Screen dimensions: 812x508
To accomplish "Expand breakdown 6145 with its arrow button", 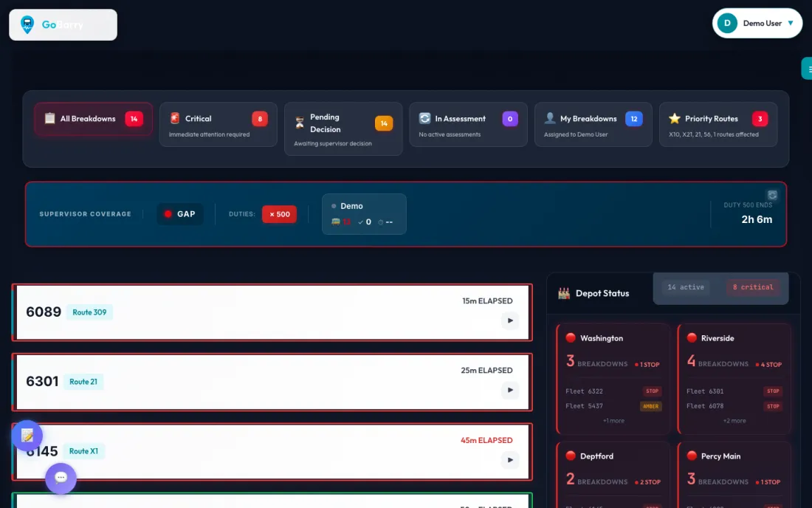I will point(510,460).
